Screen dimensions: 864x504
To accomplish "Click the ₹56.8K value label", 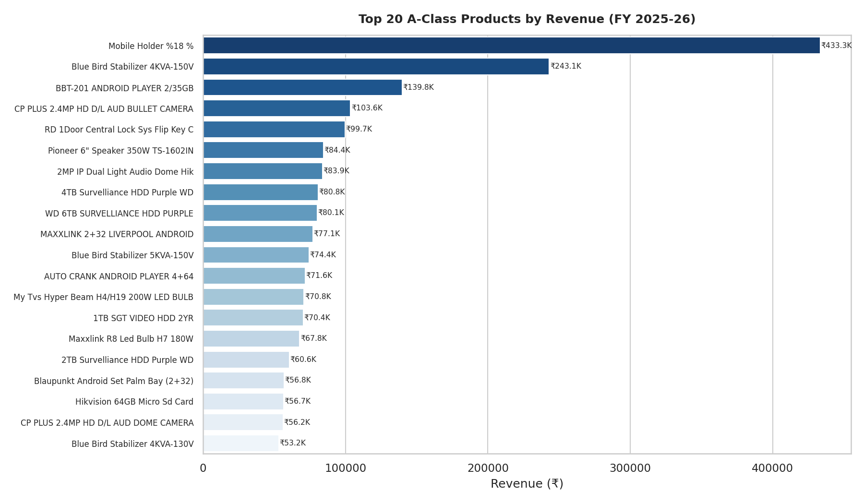I will (298, 380).
